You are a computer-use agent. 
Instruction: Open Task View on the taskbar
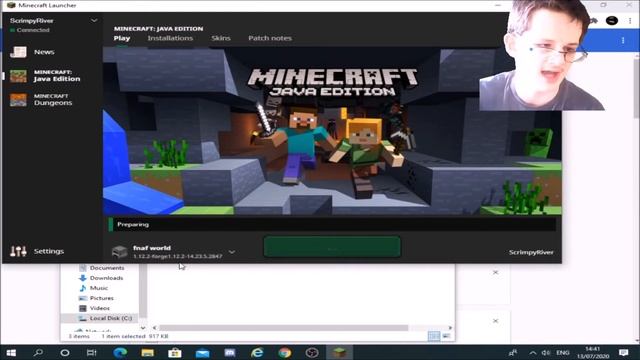coord(91,353)
